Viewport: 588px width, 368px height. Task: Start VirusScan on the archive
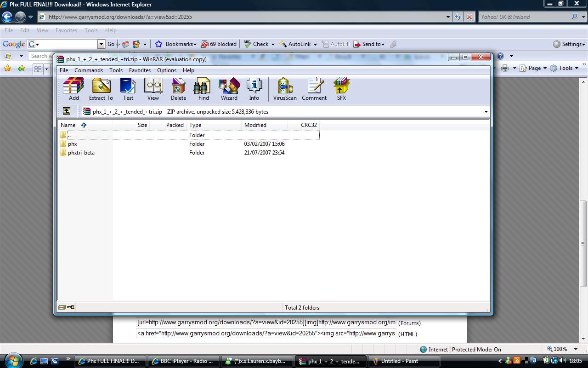(285, 89)
